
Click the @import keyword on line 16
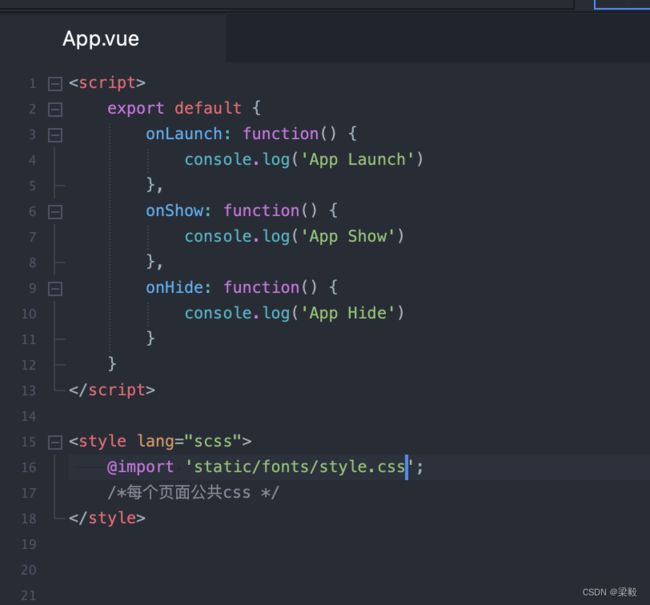click(x=140, y=467)
